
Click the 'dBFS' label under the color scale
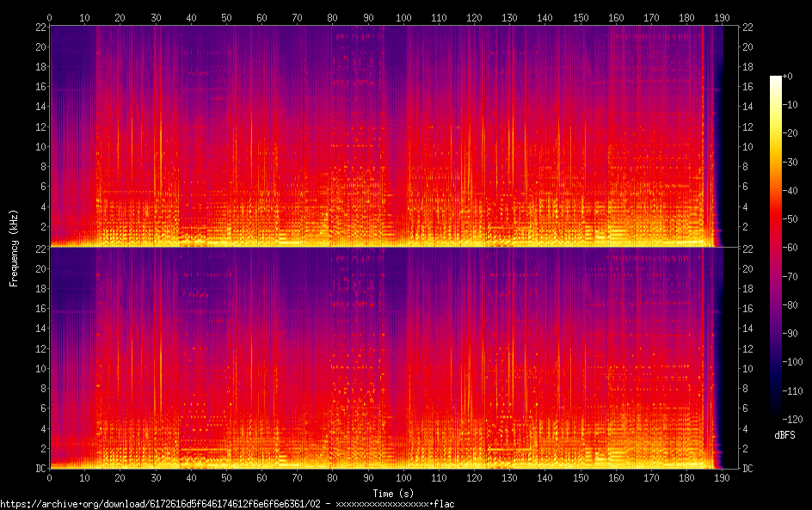click(784, 436)
